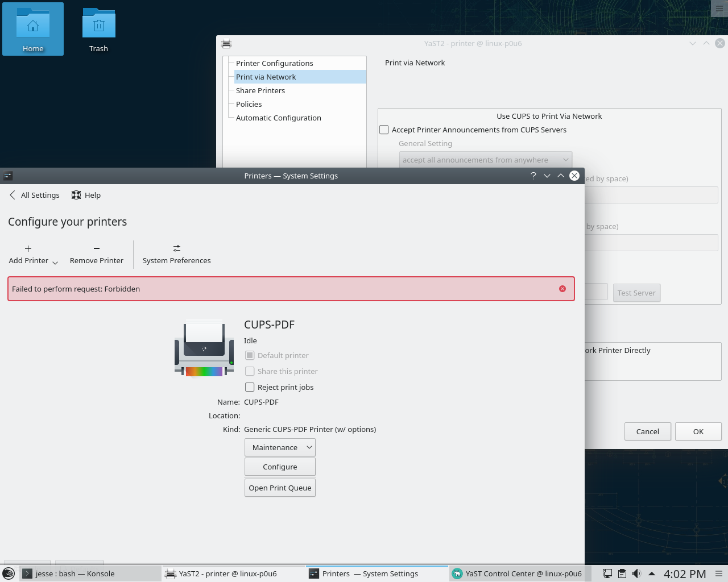Click OK in YaST2 printer window
Screen dimensions: 728x582
698,431
